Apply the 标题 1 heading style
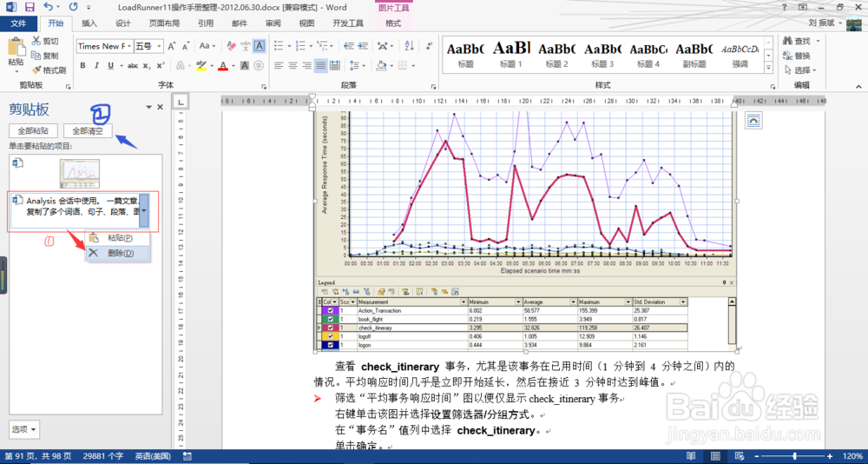This screenshot has height=464, width=868. [511, 55]
